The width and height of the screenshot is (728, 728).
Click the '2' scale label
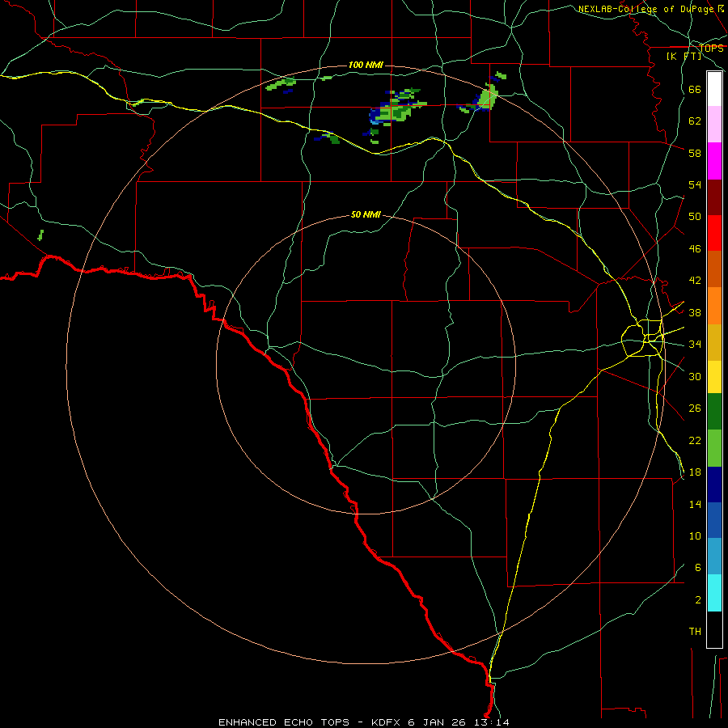pos(698,600)
